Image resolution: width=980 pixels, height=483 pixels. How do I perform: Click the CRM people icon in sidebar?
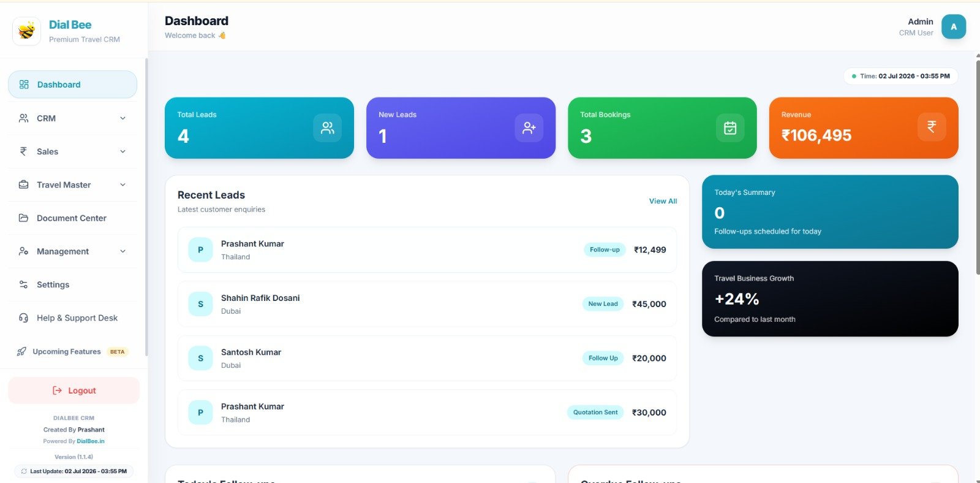pyautogui.click(x=23, y=118)
